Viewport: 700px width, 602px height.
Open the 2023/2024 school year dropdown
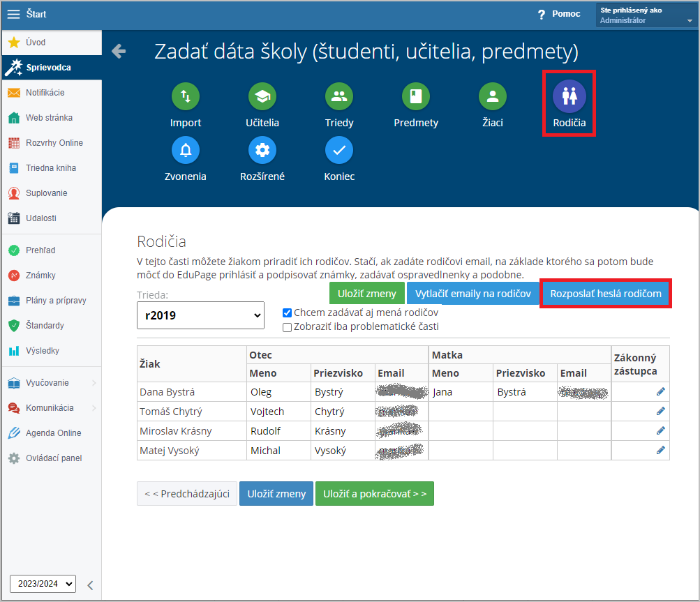(43, 584)
